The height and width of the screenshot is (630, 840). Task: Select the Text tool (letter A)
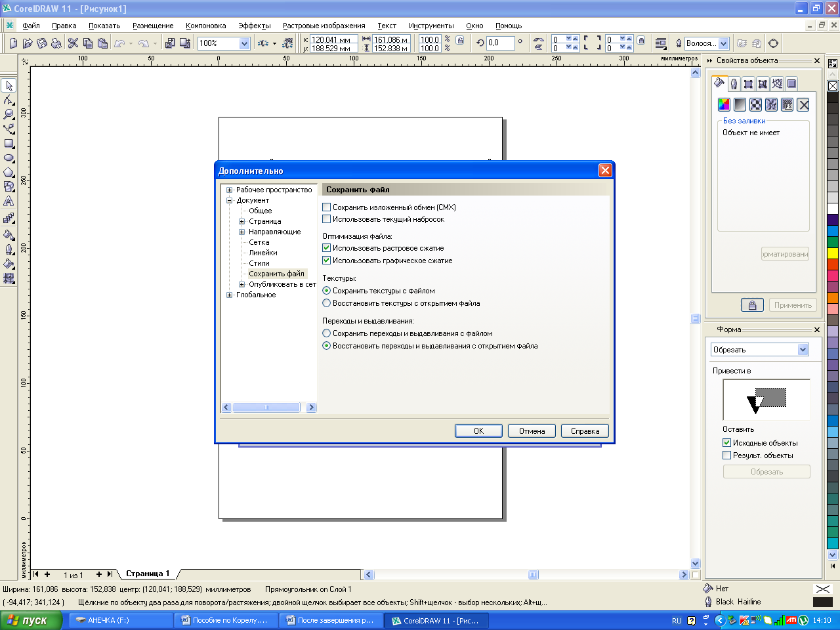(x=9, y=201)
